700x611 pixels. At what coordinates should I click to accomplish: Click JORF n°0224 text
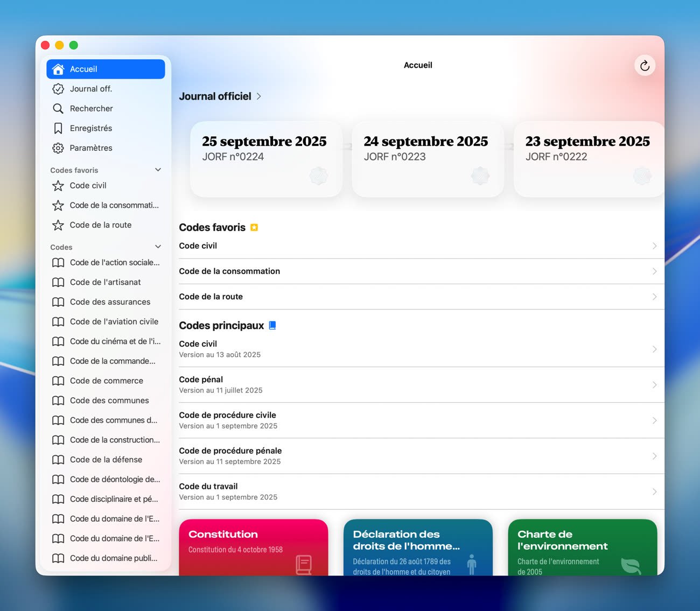tap(233, 157)
